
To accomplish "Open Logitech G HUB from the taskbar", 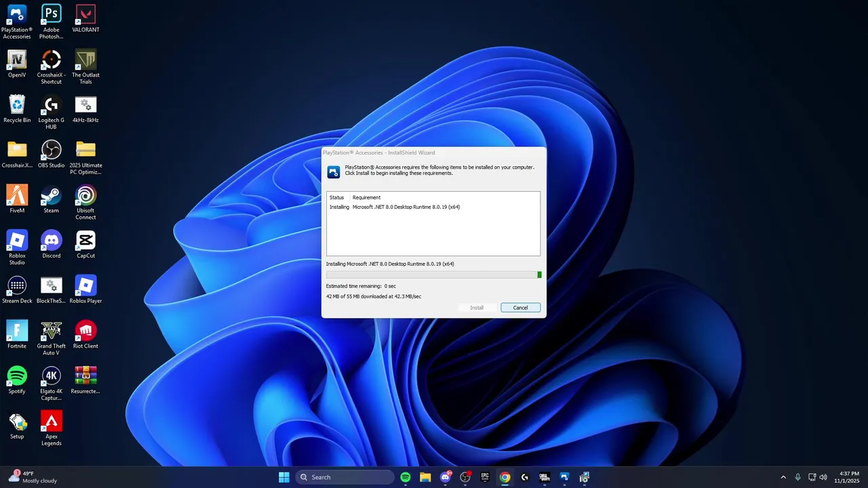I will pyautogui.click(x=525, y=477).
